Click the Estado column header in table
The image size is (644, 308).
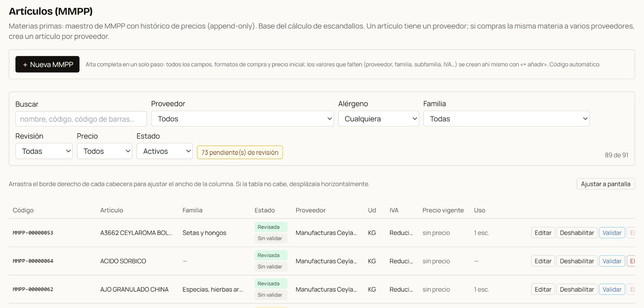(265, 210)
